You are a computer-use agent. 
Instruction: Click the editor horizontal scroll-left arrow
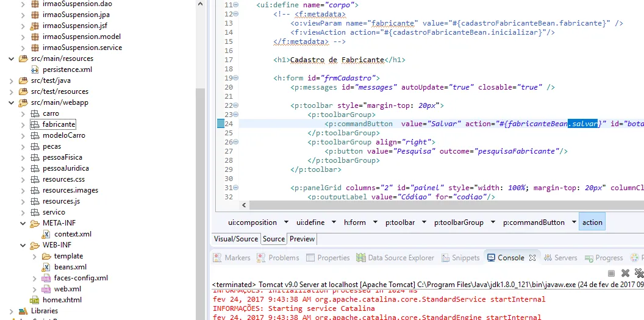244,205
